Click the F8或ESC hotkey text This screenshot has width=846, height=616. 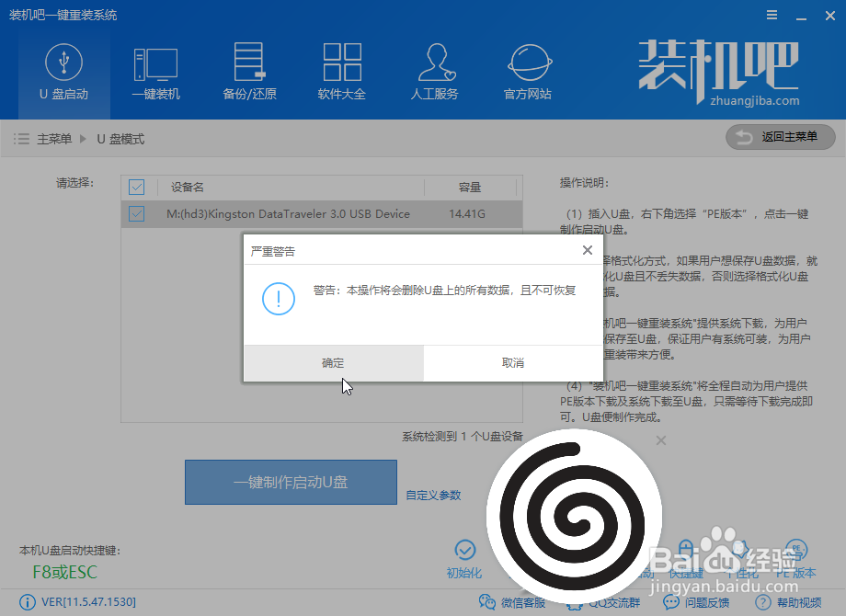(64, 572)
